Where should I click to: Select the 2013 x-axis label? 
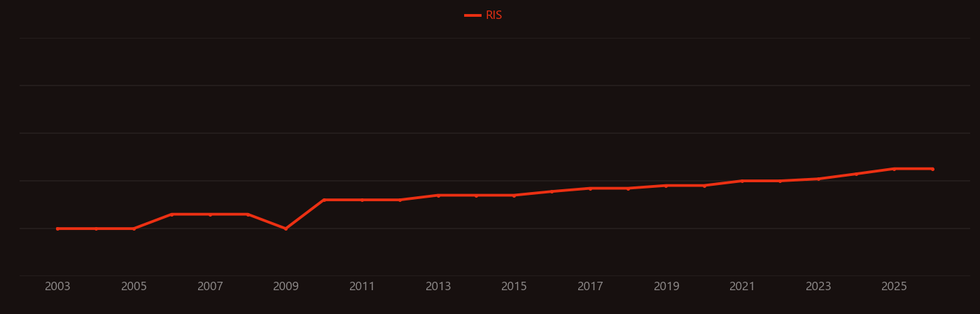438,287
